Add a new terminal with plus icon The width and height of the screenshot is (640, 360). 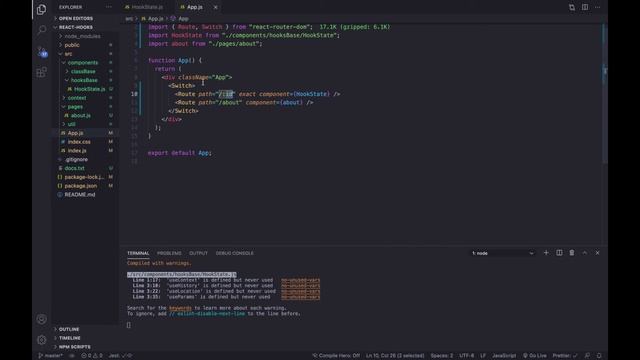coord(546,253)
